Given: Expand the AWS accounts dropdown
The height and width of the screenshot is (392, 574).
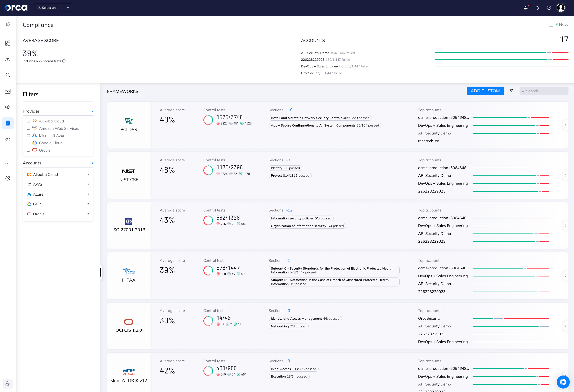Looking at the screenshot, I should (x=88, y=184).
